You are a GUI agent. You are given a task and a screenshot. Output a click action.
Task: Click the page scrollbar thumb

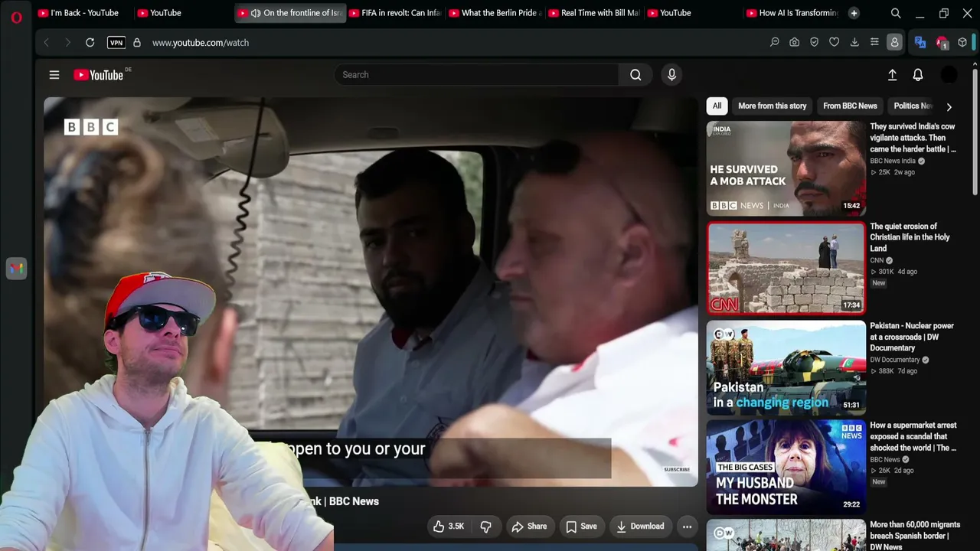coord(975,130)
